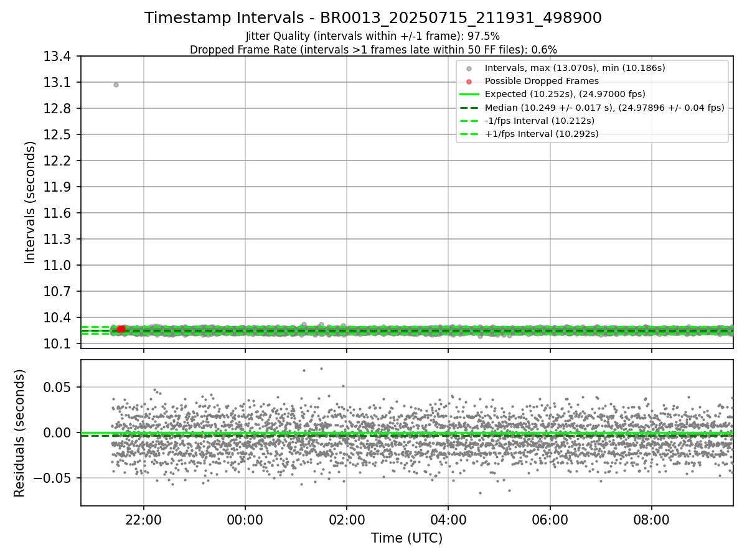Screen dimensions: 747x560
Task: Click the Intervals (seconds) y-axis label
Action: (31, 202)
